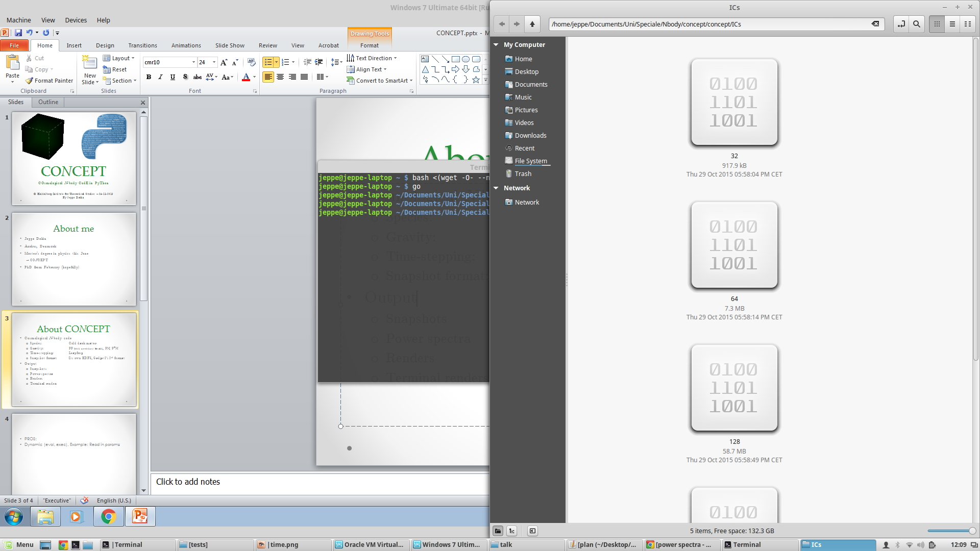Click Increase List Level icon
Image resolution: width=980 pixels, height=551 pixels.
pos(319,62)
